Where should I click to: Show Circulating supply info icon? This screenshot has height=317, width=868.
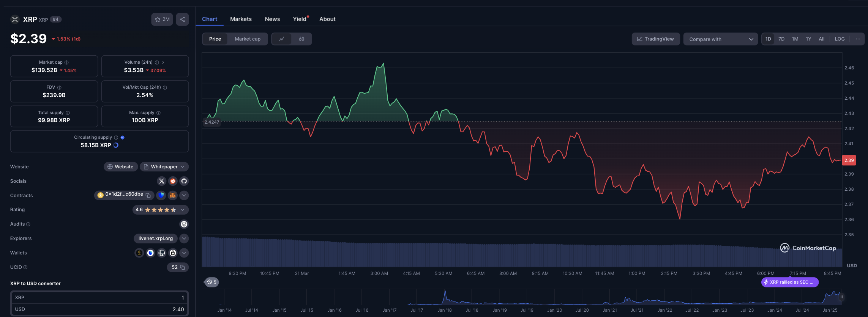(116, 137)
